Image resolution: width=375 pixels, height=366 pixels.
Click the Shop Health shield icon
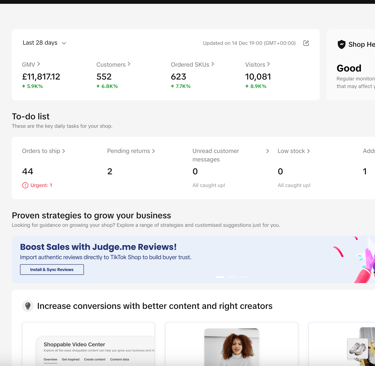click(341, 44)
